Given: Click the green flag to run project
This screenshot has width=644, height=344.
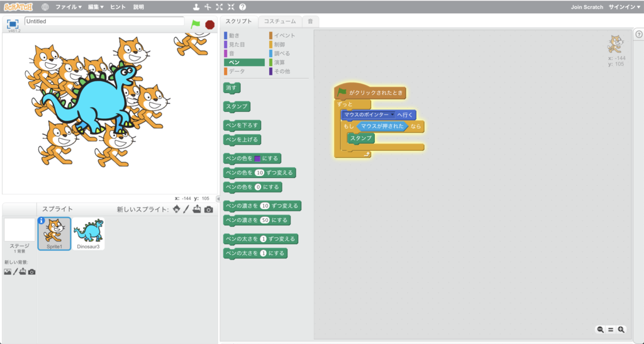Looking at the screenshot, I should [196, 25].
